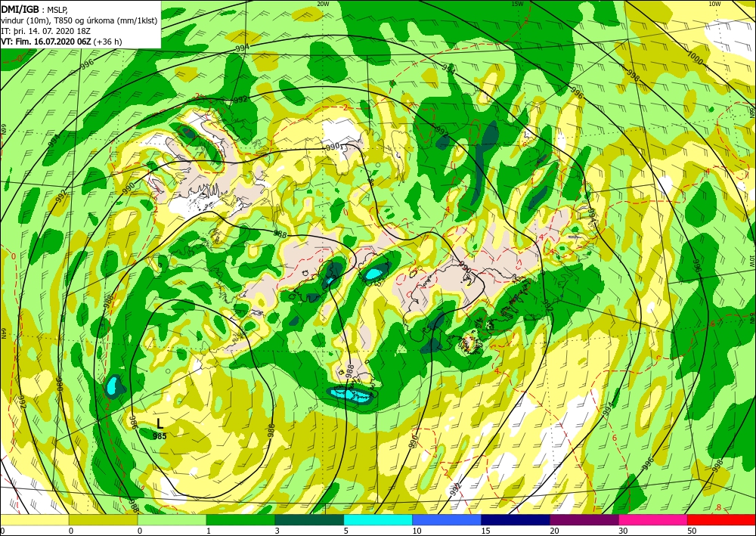The height and width of the screenshot is (536, 756).
Task: Click legend value '20'
Action: point(554,531)
